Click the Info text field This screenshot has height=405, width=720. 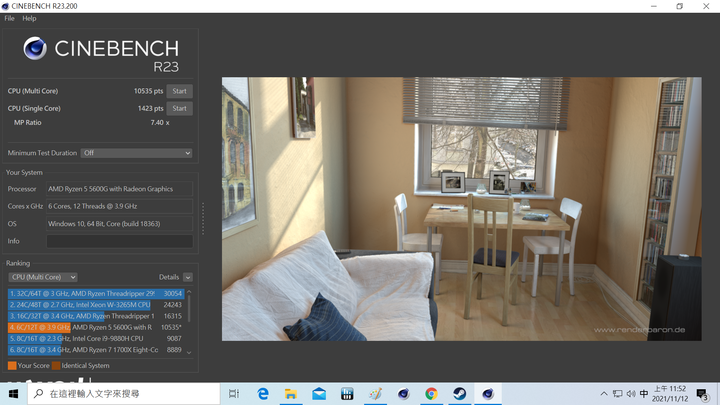tap(119, 241)
